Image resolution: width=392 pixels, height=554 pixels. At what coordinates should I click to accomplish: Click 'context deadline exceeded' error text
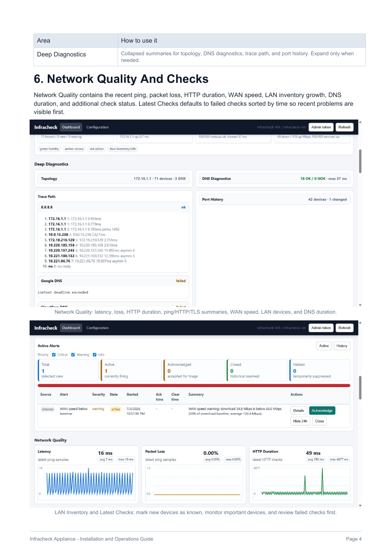[63, 292]
